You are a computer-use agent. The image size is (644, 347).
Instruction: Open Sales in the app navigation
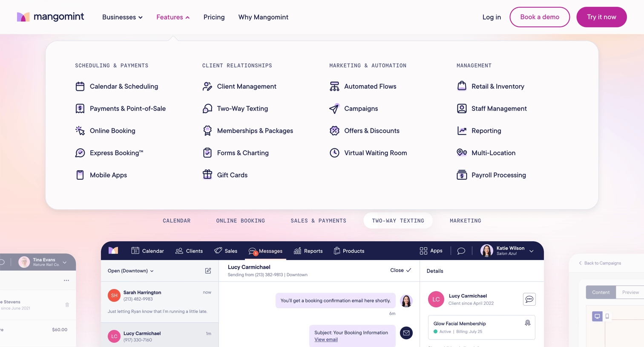point(226,251)
